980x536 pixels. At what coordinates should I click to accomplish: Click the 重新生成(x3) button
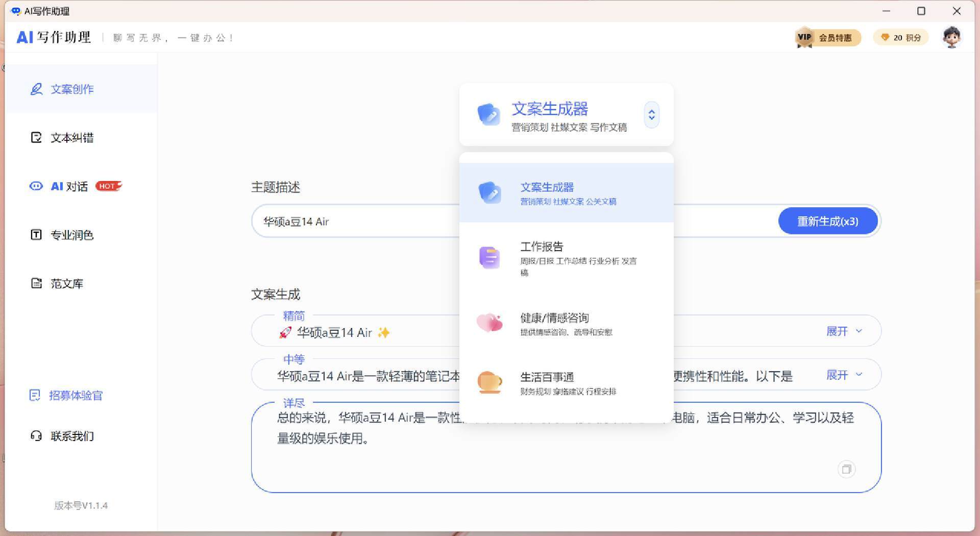827,221
